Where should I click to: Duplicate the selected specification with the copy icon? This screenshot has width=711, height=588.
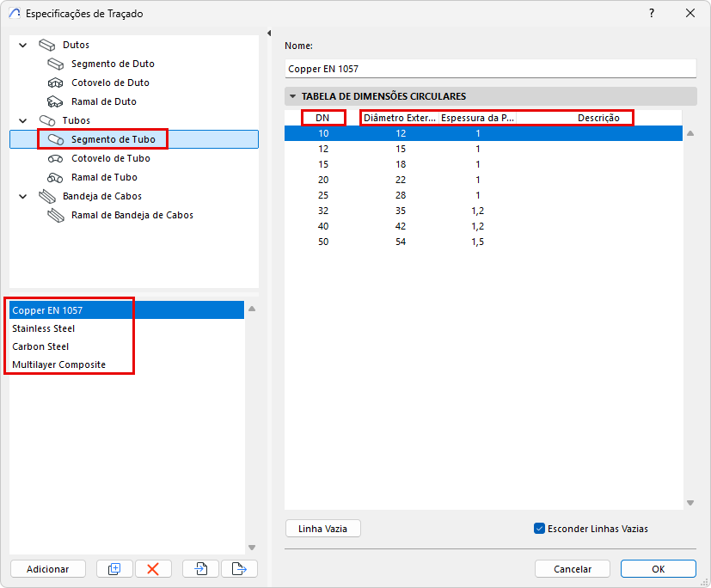tap(114, 568)
